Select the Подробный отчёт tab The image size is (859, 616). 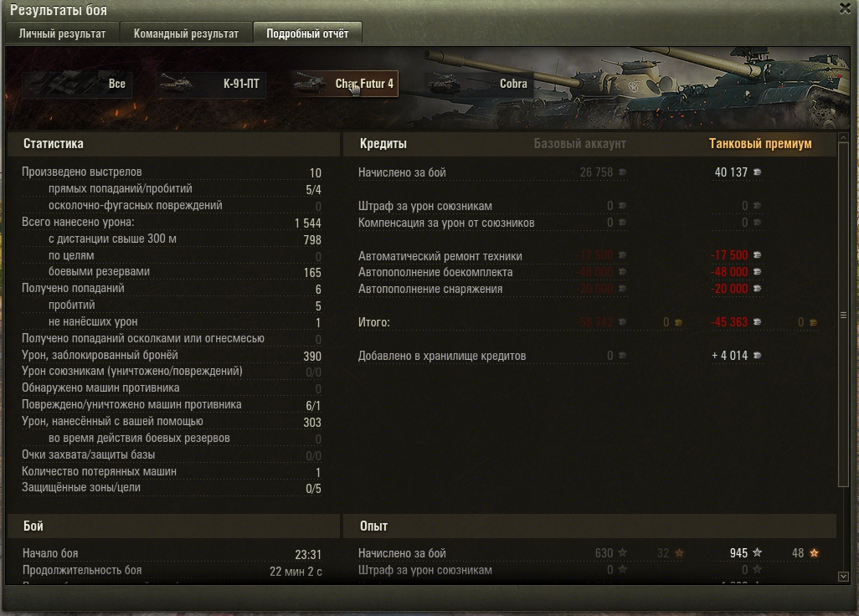pos(307,33)
